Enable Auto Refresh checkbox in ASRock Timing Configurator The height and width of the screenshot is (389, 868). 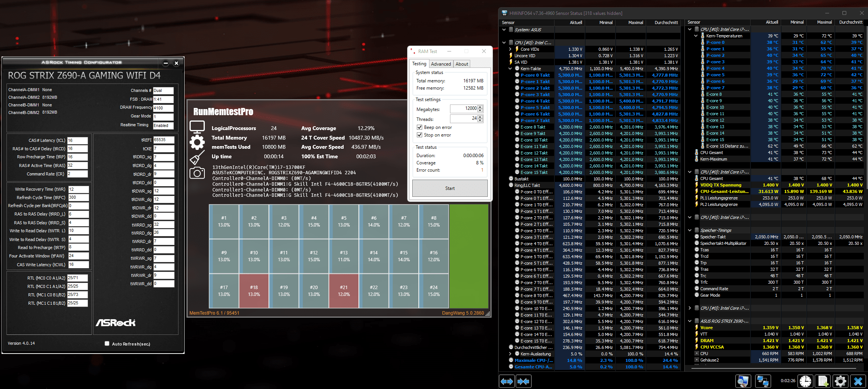[107, 344]
